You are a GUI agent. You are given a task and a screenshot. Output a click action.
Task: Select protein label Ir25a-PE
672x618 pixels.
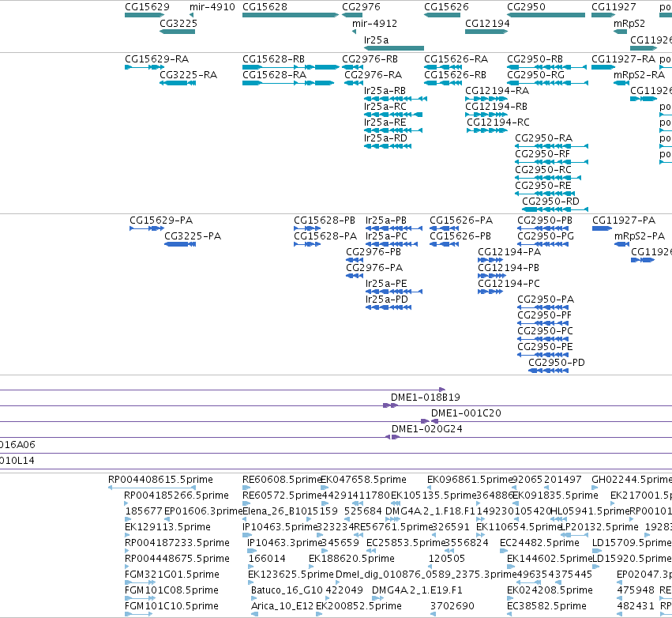[x=385, y=284]
